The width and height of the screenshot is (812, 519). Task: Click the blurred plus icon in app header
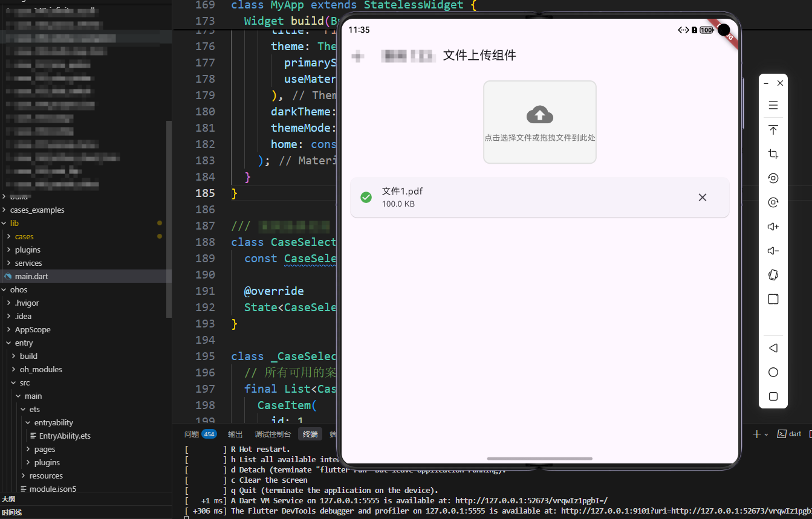point(358,57)
